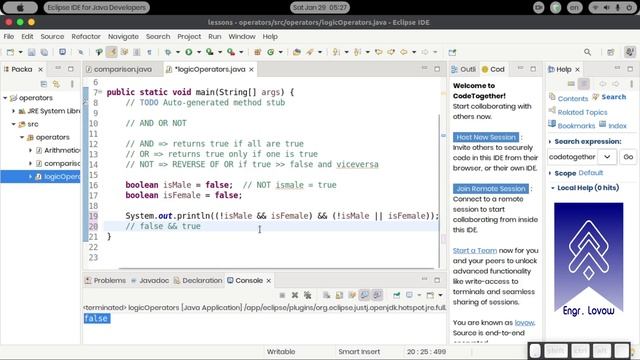The height and width of the screenshot is (360, 640).
Task: Open the Debug dropdown arrow
Action: click(x=178, y=52)
